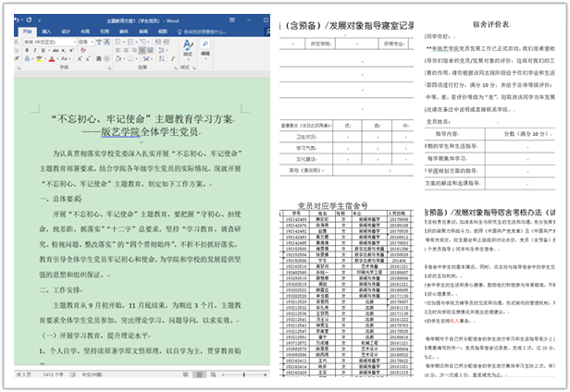This screenshot has width=570, height=392.
Task: Switch to the 视图 (View) tab
Action: click(163, 31)
